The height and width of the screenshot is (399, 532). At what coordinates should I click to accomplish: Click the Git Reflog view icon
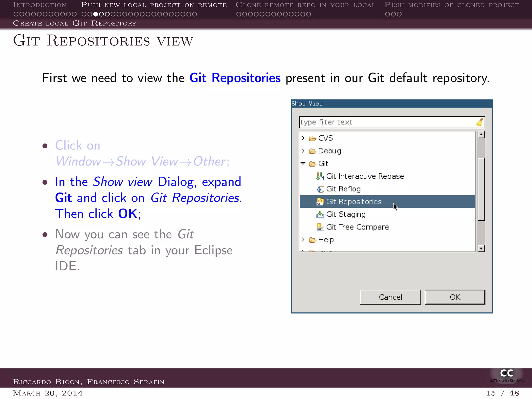320,189
